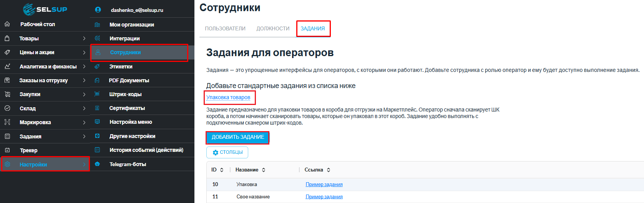Viewport: 644px width, 203px height.
Task: Open Telegram-боты submenu item
Action: click(128, 164)
